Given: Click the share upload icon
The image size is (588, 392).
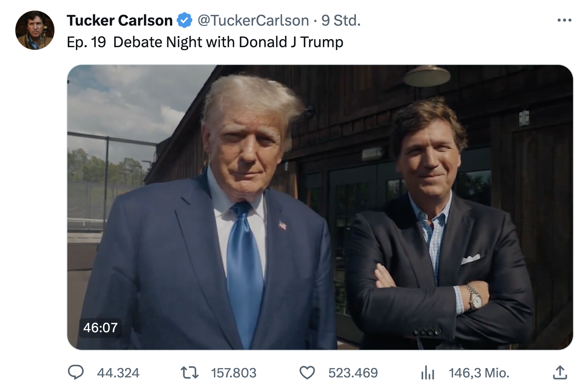Looking at the screenshot, I should [x=560, y=372].
